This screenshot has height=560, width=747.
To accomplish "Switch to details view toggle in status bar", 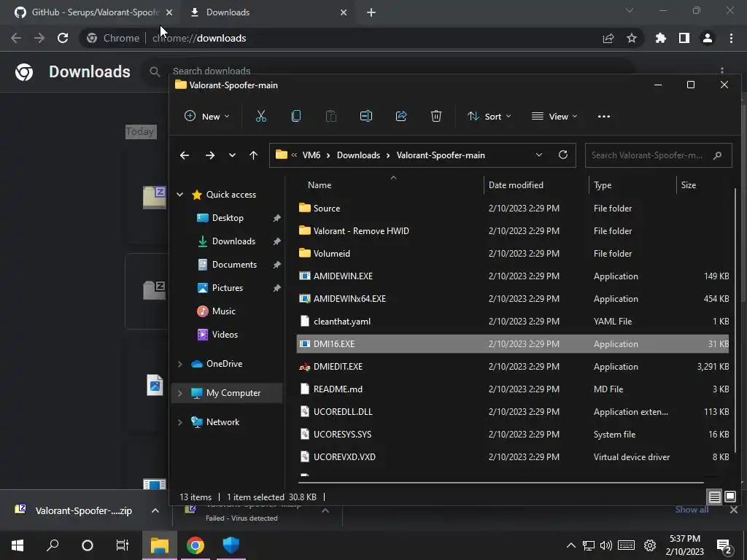I will [715, 497].
